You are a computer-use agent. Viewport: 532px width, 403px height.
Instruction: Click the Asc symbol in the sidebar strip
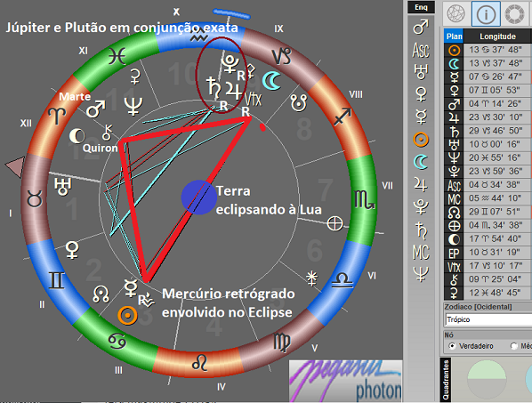click(421, 50)
